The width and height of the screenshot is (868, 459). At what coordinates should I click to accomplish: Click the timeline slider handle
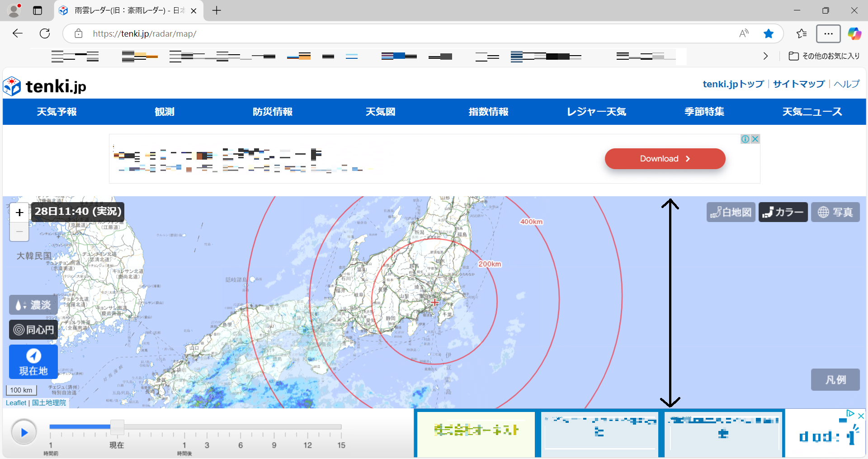click(117, 427)
